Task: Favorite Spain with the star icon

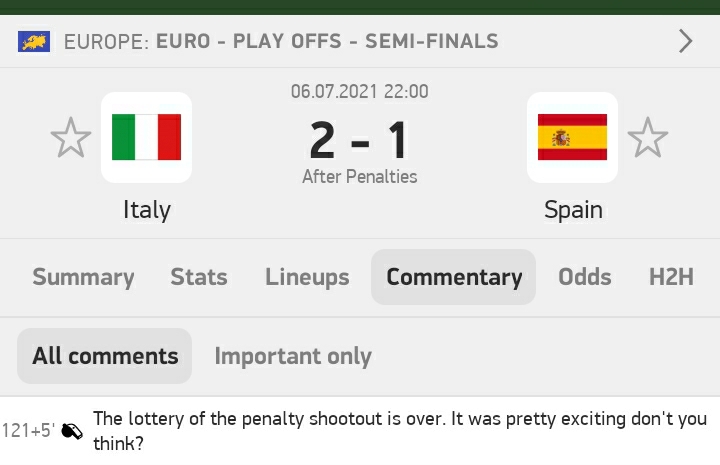Action: 647,137
